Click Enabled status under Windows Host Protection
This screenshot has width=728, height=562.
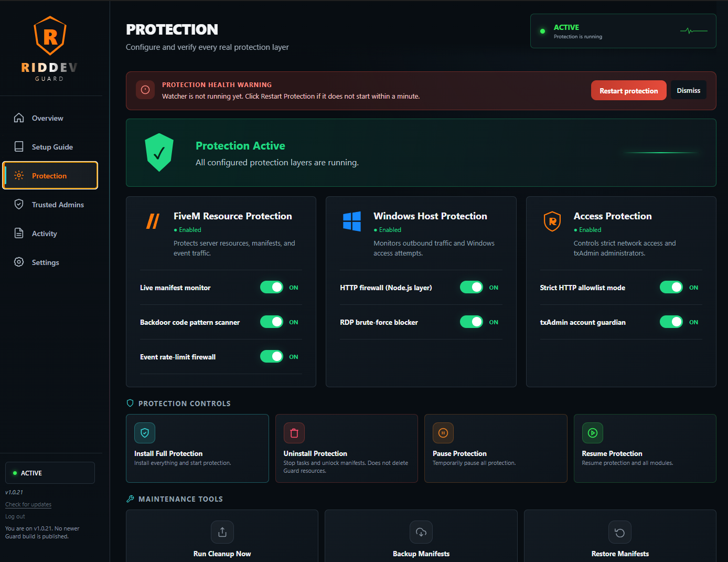click(x=387, y=230)
